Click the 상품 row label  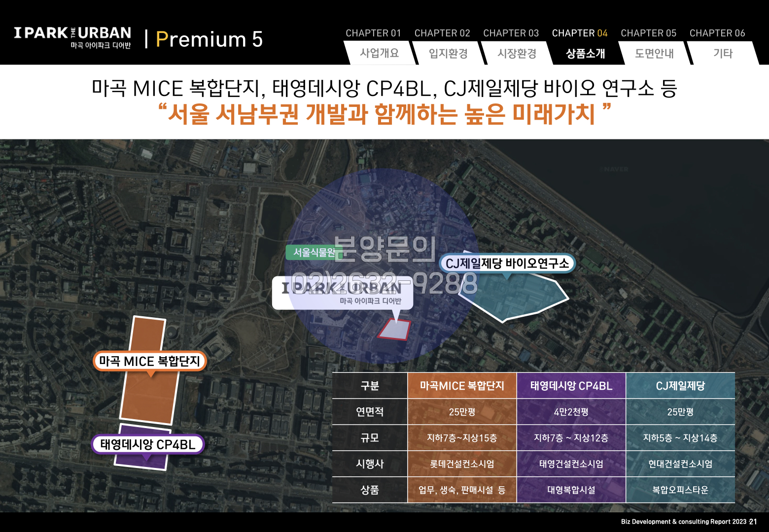click(x=370, y=490)
